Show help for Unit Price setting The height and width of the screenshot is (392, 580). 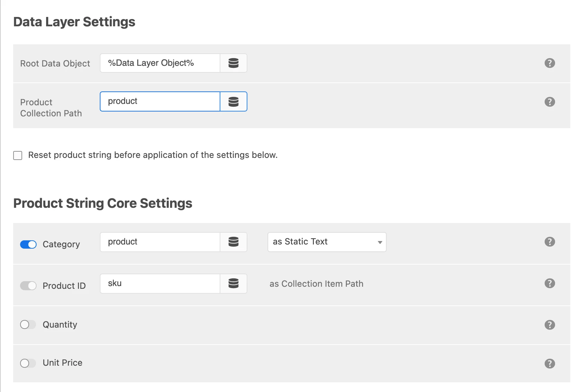(x=550, y=364)
